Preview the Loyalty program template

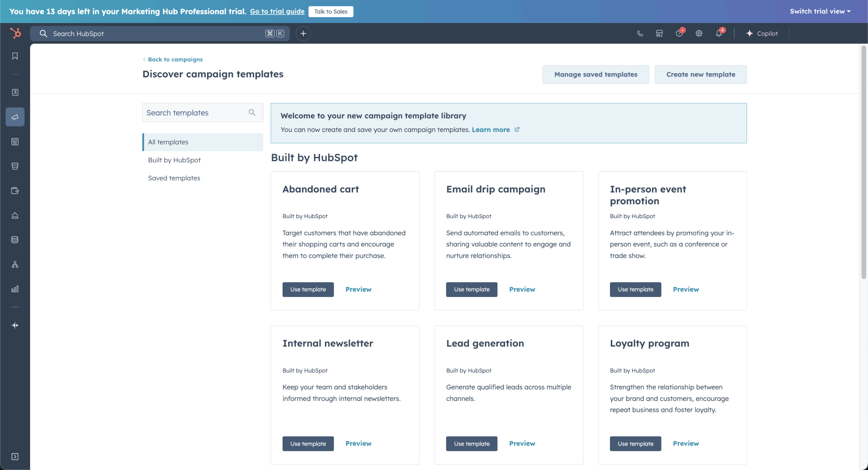pyautogui.click(x=686, y=443)
